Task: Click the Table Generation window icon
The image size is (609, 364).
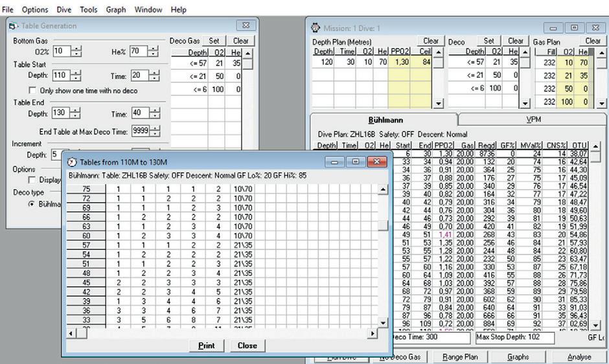Action: tap(14, 26)
